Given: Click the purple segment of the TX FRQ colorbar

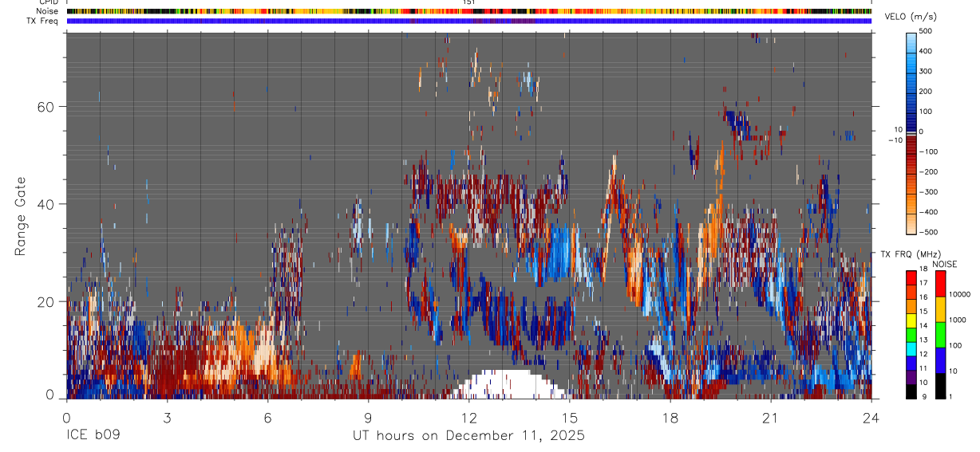Looking at the screenshot, I should tap(911, 377).
